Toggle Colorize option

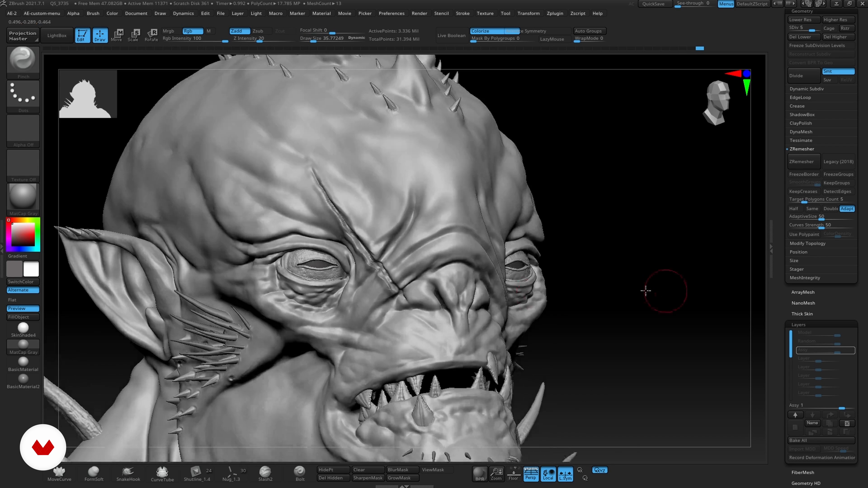pos(487,31)
